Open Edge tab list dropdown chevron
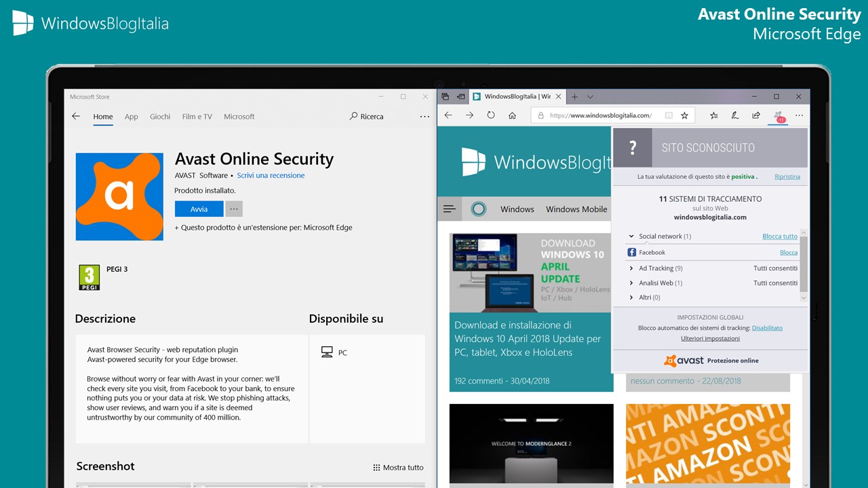Image resolution: width=868 pixels, height=488 pixels. (590, 97)
